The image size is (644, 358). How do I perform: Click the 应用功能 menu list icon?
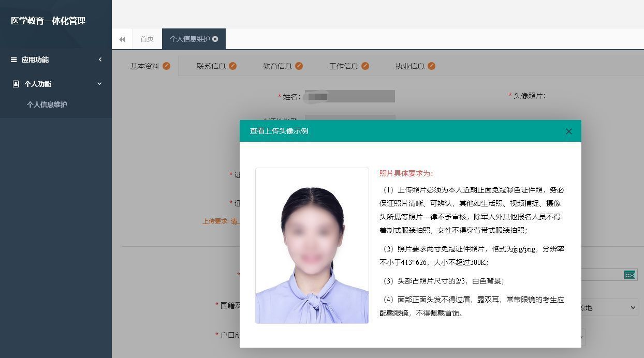coord(14,59)
